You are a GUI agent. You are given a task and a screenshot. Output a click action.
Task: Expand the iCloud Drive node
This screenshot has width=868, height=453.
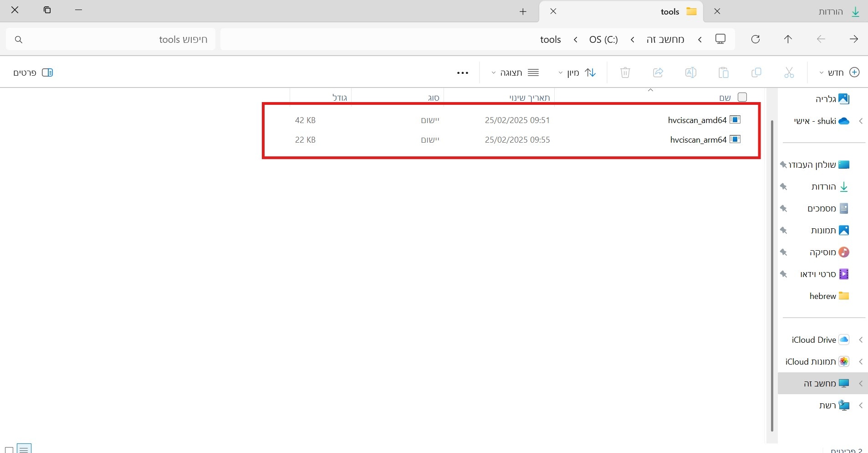(861, 340)
